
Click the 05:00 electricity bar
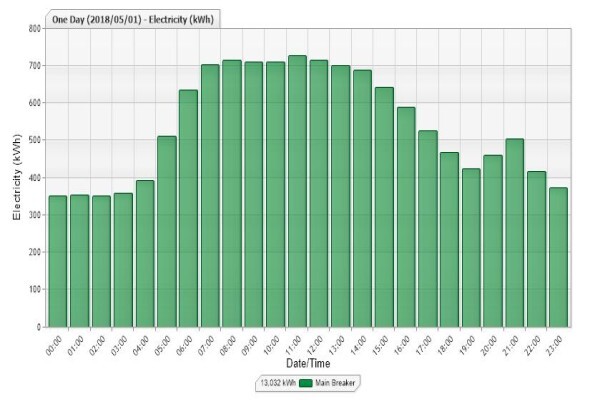coord(167,232)
